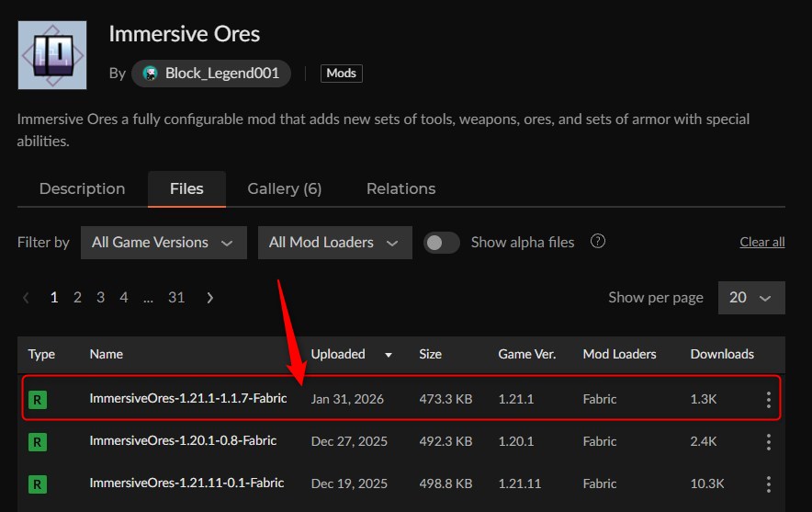812x512 pixels.
Task: Open the Show per page 20 dropdown
Action: (751, 298)
